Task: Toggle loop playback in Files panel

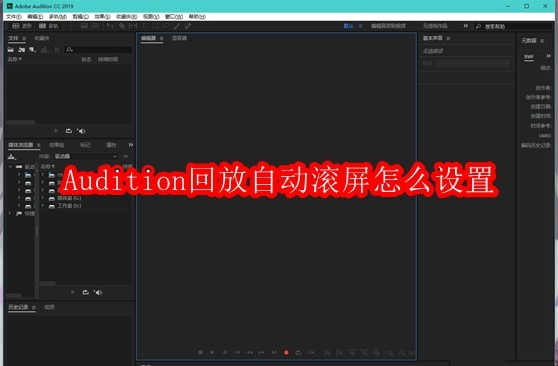Action: pos(69,131)
